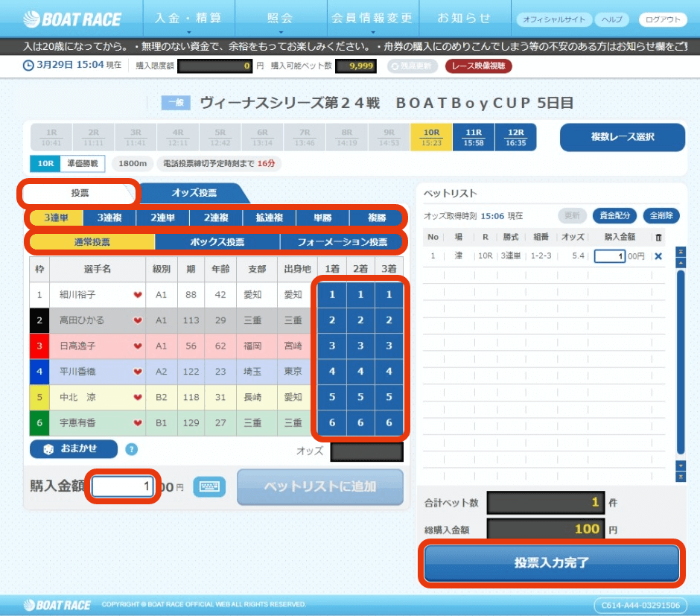The height and width of the screenshot is (616, 700).
Task: Toggle boat 4 in the 1着 column
Action: click(332, 372)
